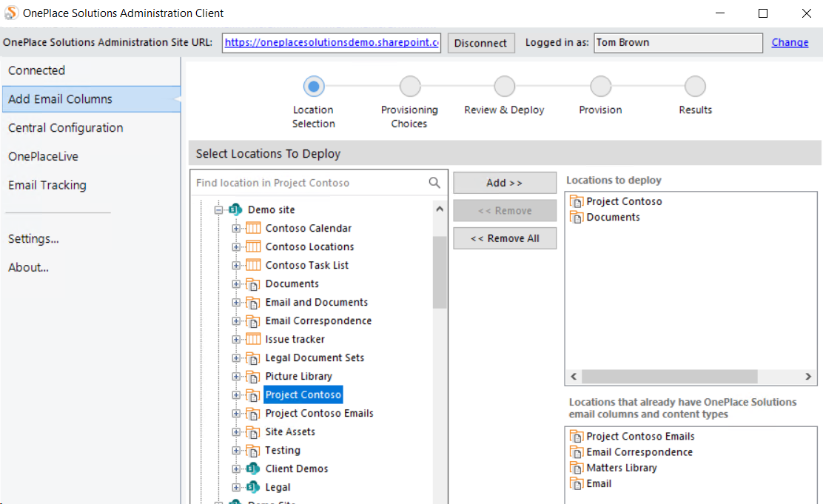Open Central Configuration in sidebar
This screenshot has width=823, height=504.
91,127
